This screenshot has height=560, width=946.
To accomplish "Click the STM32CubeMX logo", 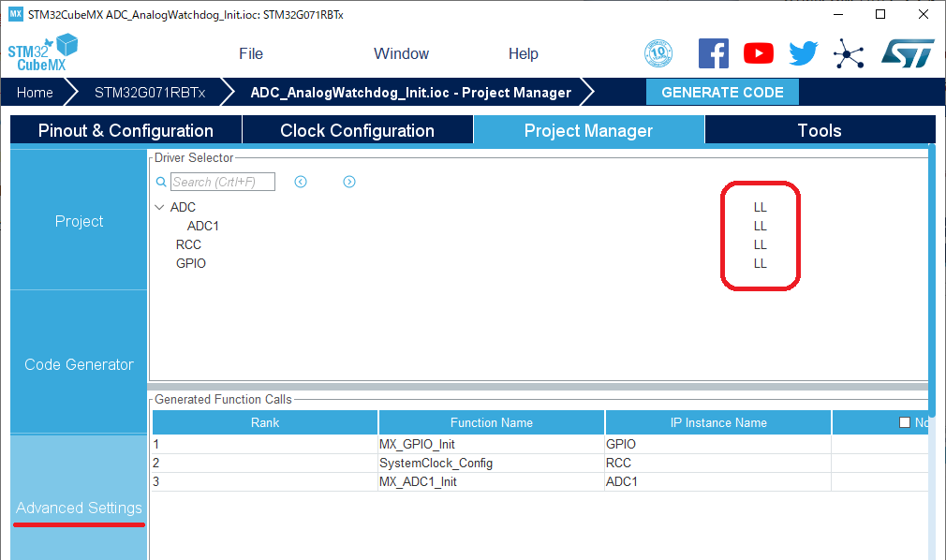I will [43, 53].
